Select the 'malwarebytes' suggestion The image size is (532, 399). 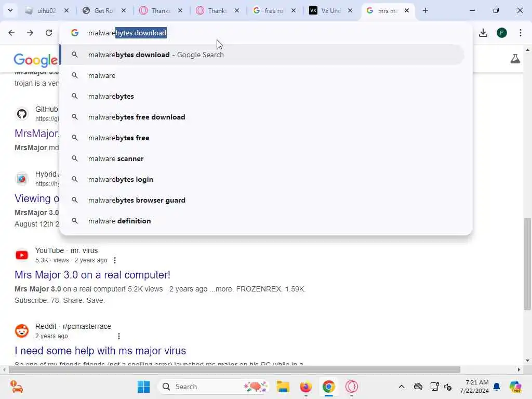pyautogui.click(x=262, y=96)
